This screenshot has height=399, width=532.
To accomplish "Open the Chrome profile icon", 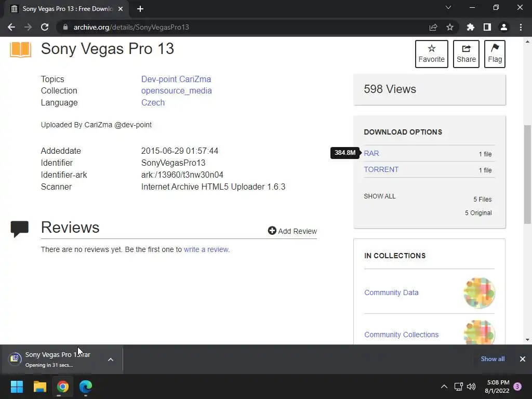I will 504,27.
